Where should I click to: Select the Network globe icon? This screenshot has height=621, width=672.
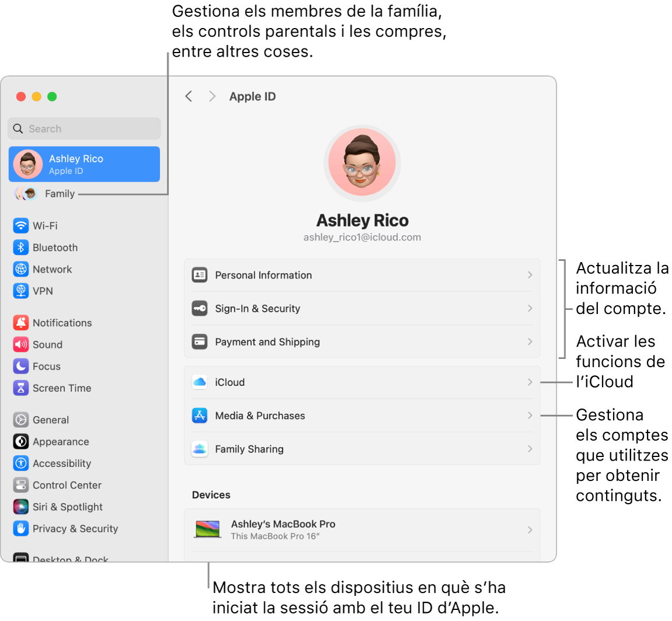point(20,269)
